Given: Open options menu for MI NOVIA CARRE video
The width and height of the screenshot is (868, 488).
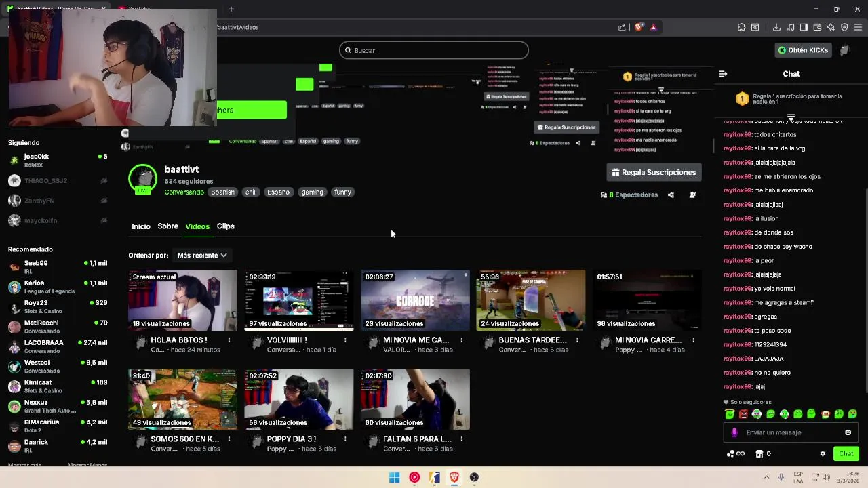Looking at the screenshot, I should point(693,340).
